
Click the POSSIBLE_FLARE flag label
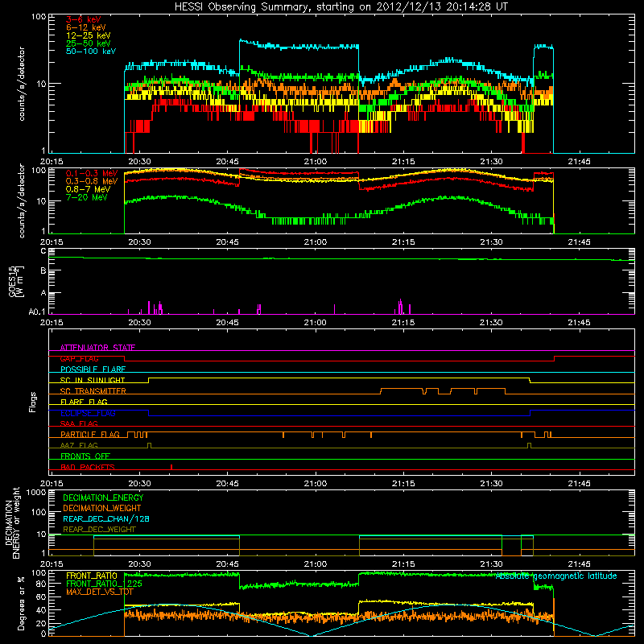click(x=93, y=369)
